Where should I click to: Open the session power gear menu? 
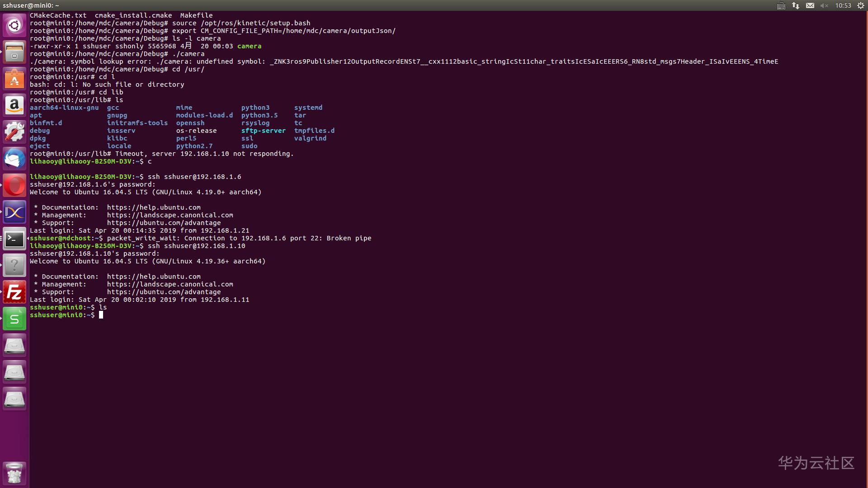pos(861,5)
